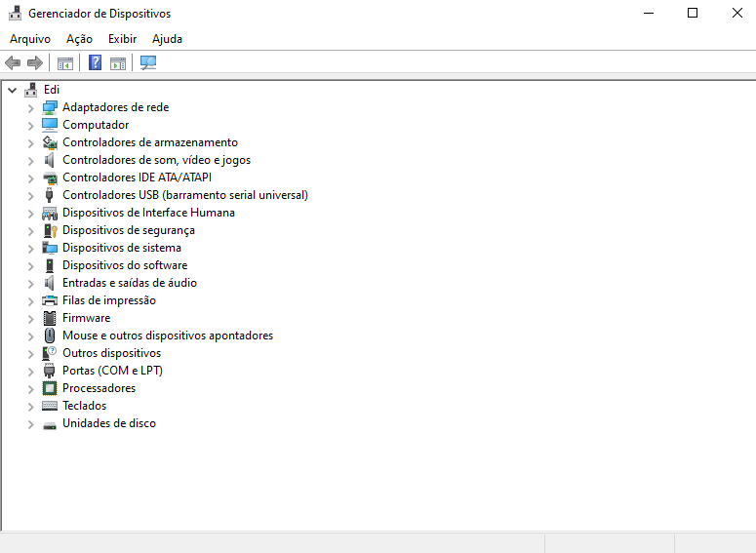Expand the Computador node

[31, 126]
